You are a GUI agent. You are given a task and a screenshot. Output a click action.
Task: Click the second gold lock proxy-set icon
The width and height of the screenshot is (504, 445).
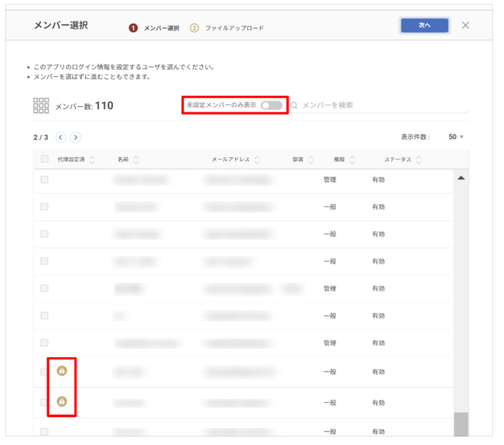[62, 401]
